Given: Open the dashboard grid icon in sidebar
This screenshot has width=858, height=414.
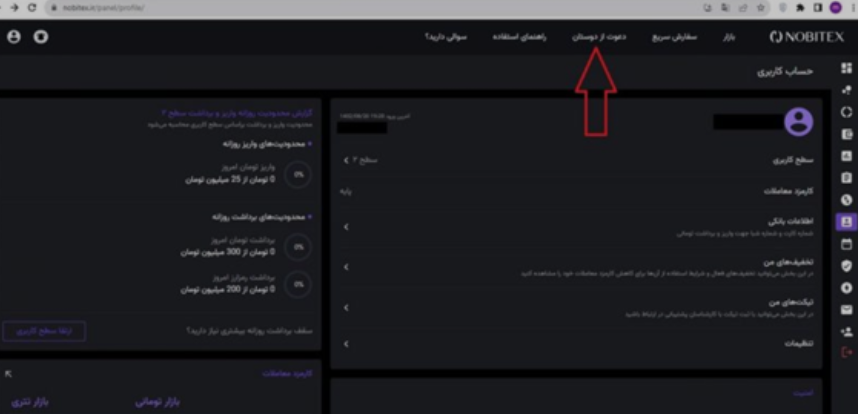Looking at the screenshot, I should point(847,68).
